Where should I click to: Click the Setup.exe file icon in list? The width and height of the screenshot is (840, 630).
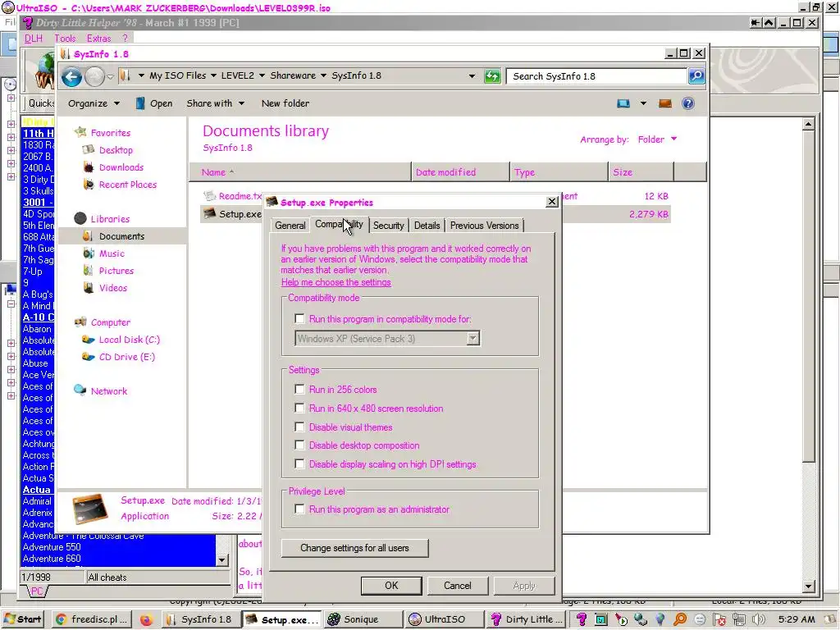pyautogui.click(x=209, y=214)
